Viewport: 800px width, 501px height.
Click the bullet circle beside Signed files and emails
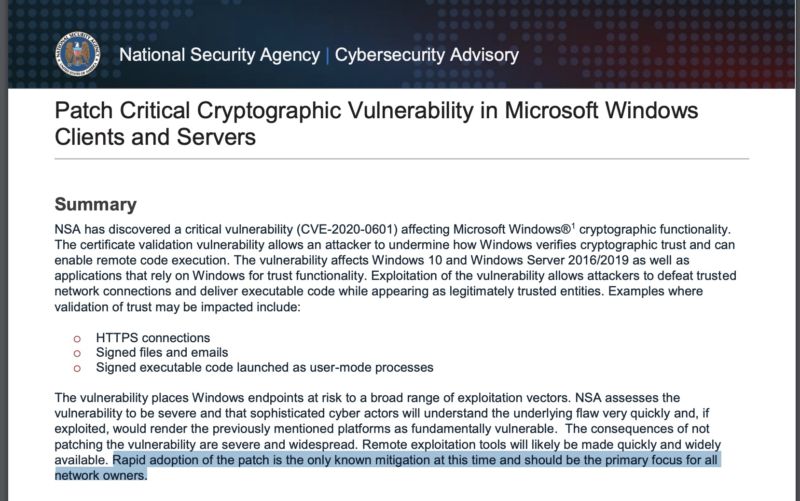coord(77,353)
